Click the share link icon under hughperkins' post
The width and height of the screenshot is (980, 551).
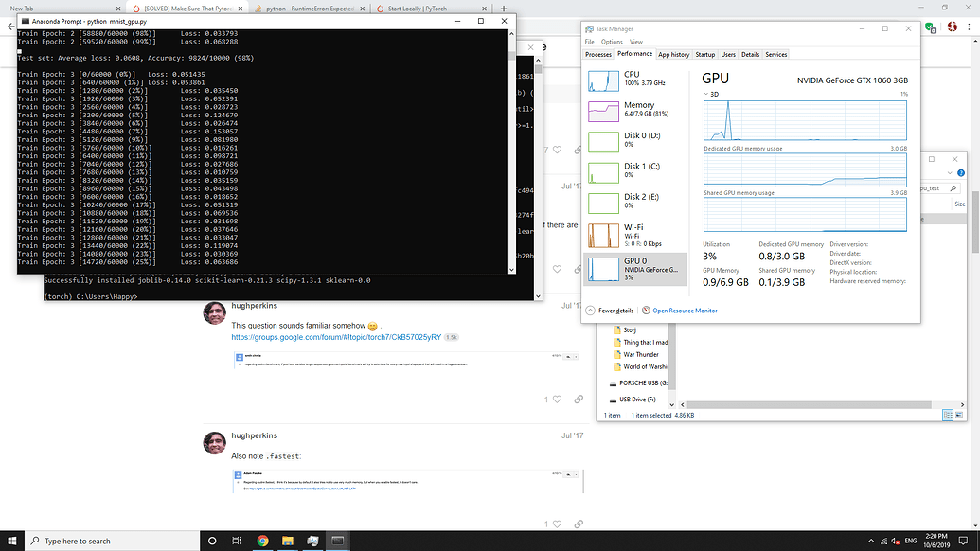tap(579, 400)
